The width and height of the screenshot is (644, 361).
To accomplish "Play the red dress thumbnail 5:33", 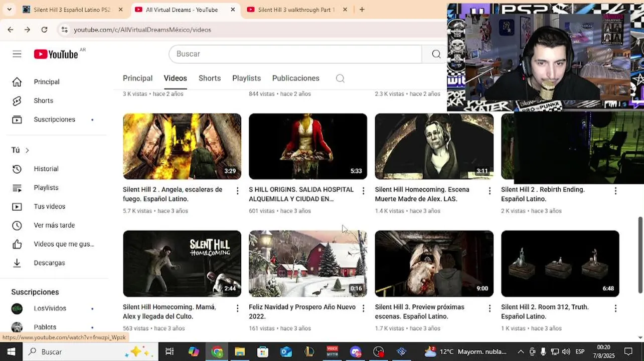I will click(x=308, y=146).
